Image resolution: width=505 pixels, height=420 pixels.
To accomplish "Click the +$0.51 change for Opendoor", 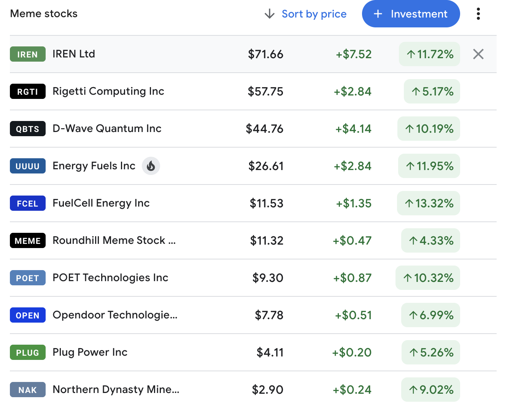I will click(x=353, y=315).
